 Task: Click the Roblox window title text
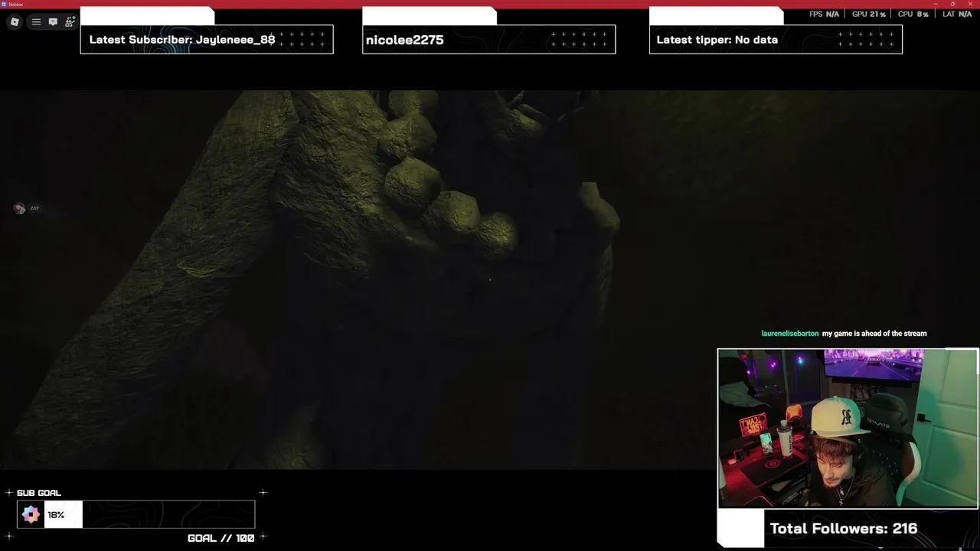15,4
